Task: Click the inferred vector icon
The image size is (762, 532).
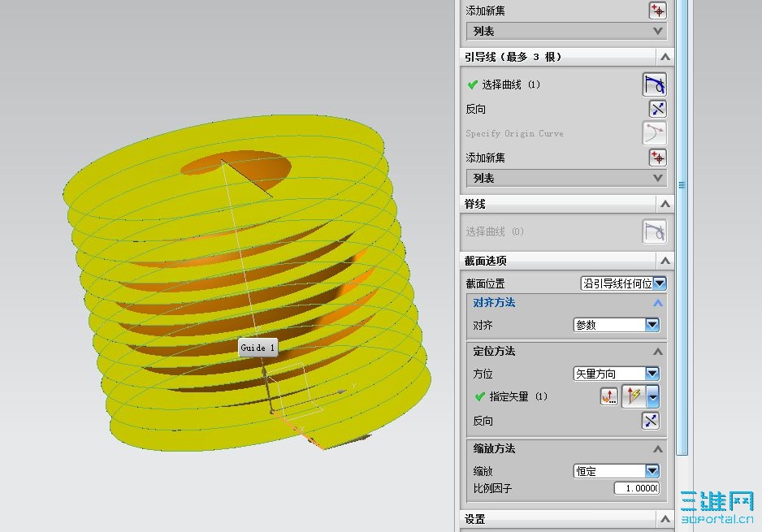Action: coord(634,396)
